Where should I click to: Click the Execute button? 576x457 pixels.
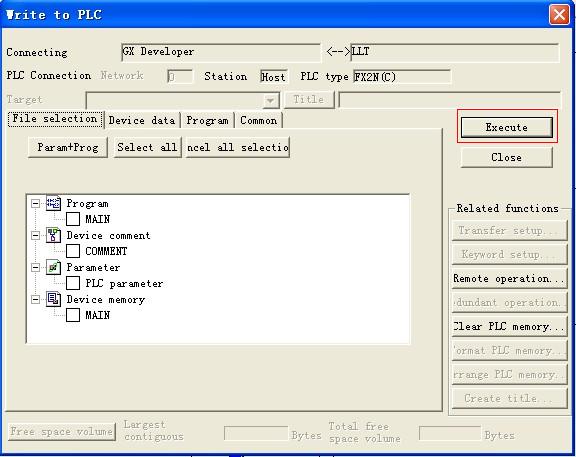507,127
